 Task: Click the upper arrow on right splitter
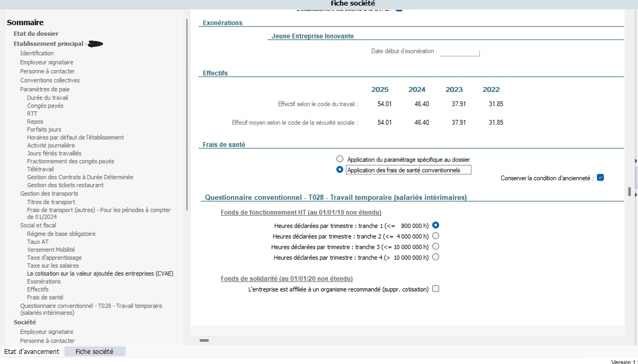tap(636, 161)
